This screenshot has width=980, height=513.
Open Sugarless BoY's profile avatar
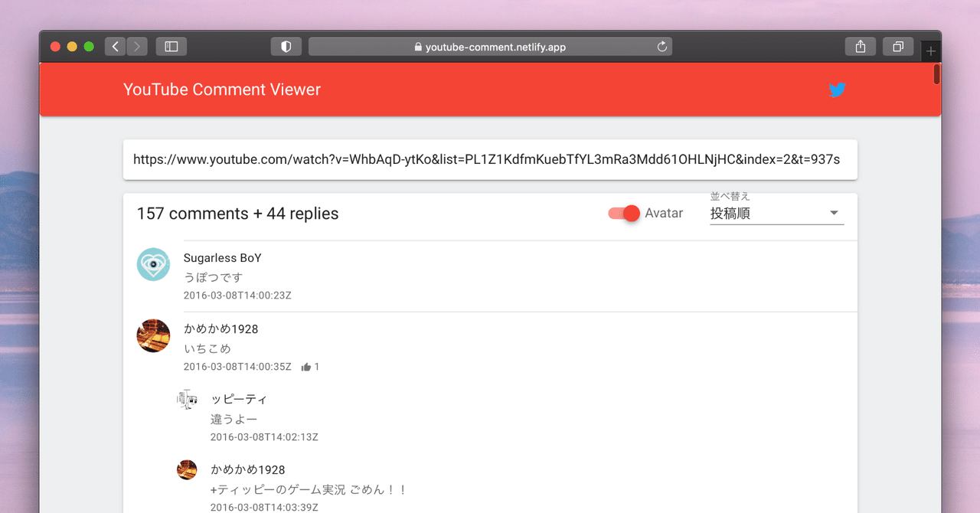click(153, 264)
